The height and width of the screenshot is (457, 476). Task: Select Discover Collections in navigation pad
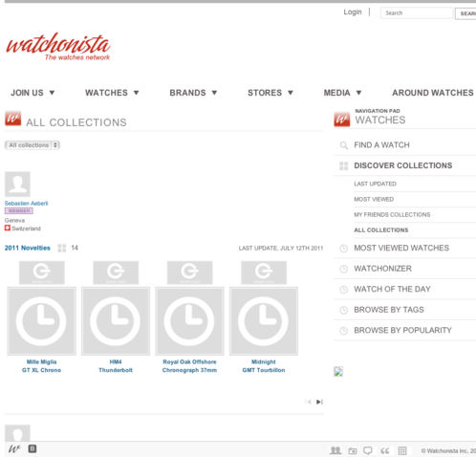pos(404,165)
